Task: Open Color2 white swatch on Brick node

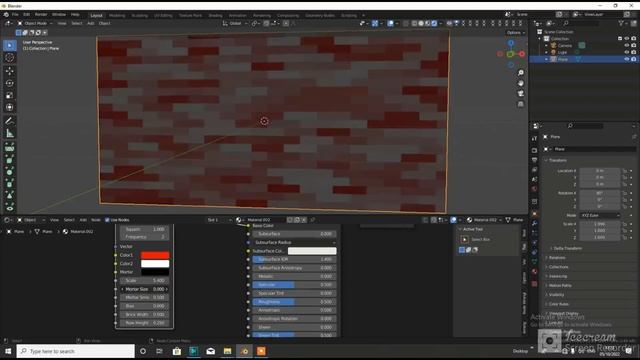Action: [x=155, y=264]
